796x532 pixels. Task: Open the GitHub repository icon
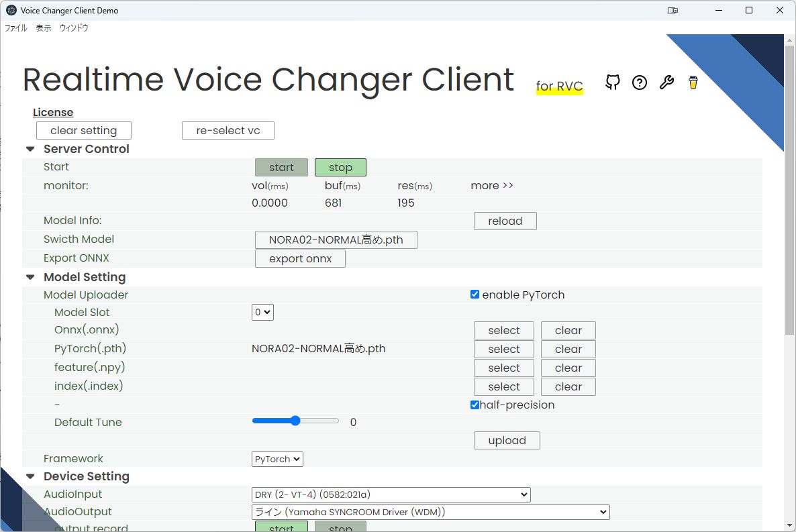tap(612, 82)
